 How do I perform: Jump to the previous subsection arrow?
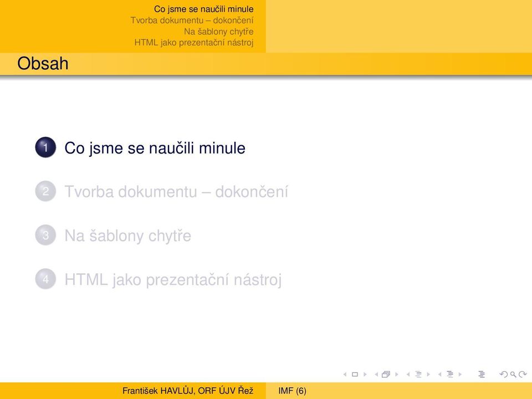click(408, 374)
